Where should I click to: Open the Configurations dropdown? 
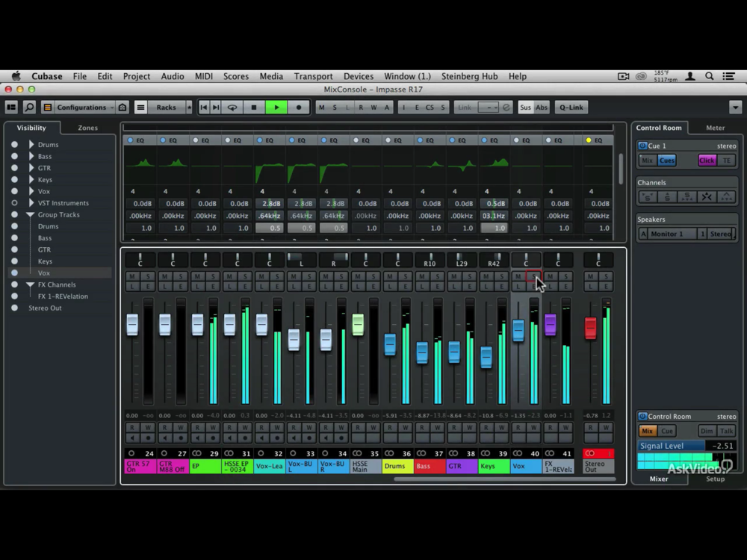85,107
